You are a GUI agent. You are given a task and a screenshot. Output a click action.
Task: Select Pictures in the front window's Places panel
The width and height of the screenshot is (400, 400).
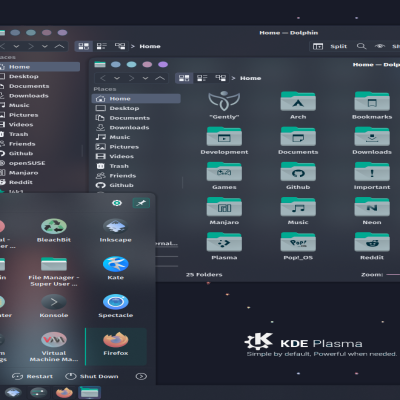click(x=136, y=147)
